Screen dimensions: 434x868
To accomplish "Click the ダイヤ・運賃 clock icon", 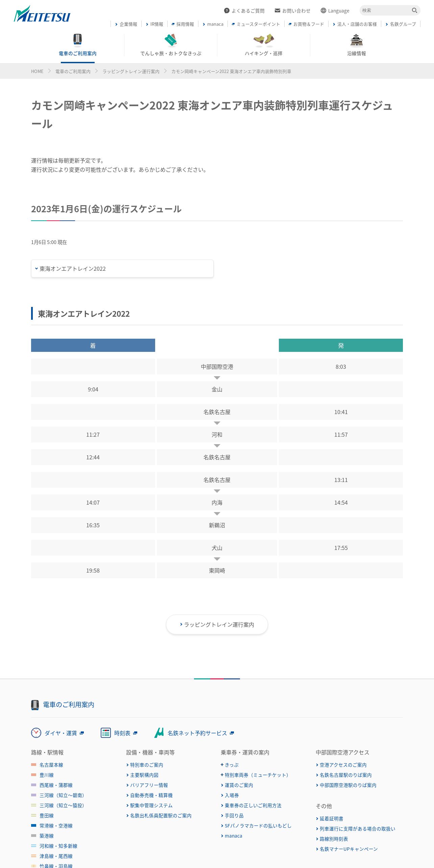I will pos(36,733).
